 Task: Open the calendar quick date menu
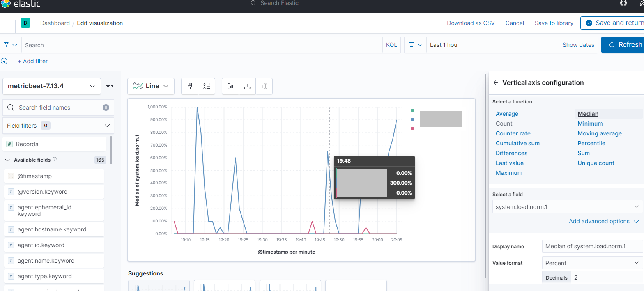pos(415,45)
